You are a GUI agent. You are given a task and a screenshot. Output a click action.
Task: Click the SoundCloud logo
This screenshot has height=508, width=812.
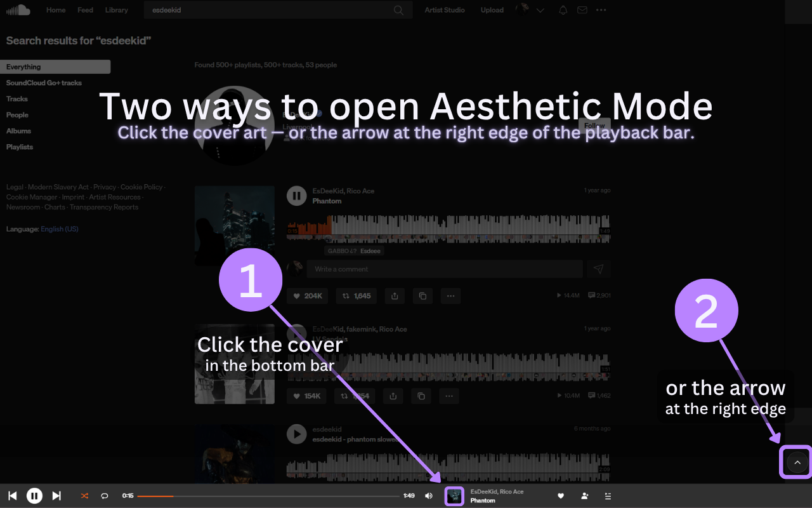pyautogui.click(x=18, y=10)
